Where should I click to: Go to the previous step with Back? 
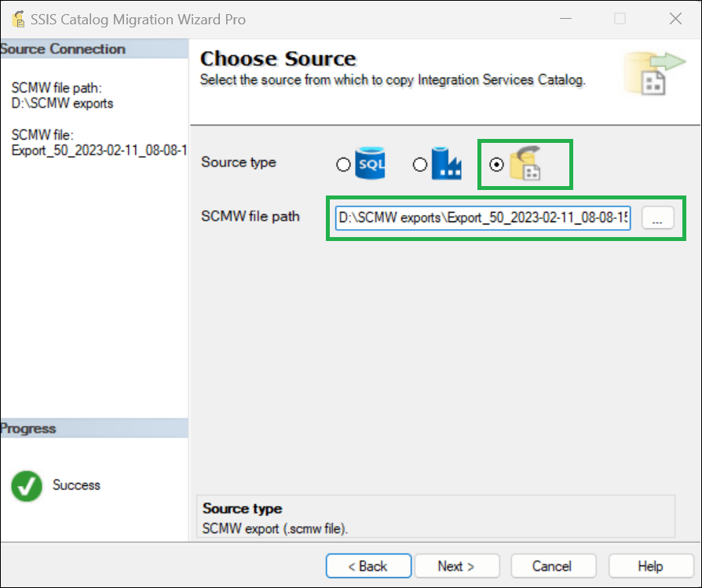pos(368,566)
